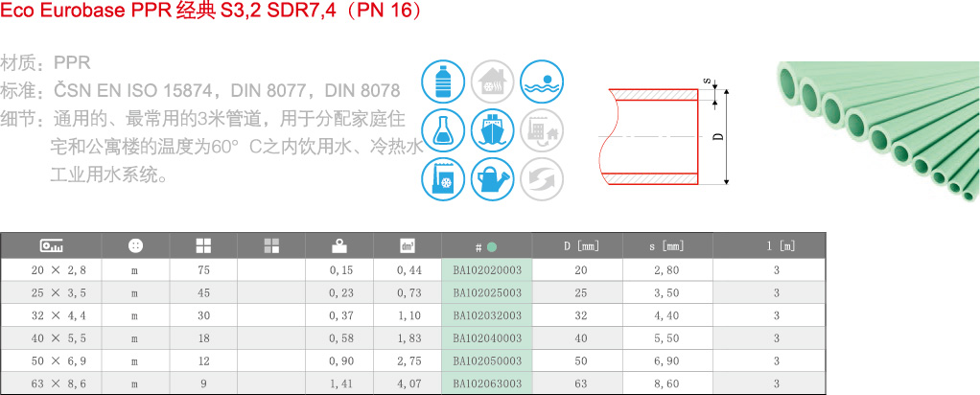Viewport: 980px width, 395px height.
Task: Click the 63 × 8,6 size cell
Action: tap(58, 384)
